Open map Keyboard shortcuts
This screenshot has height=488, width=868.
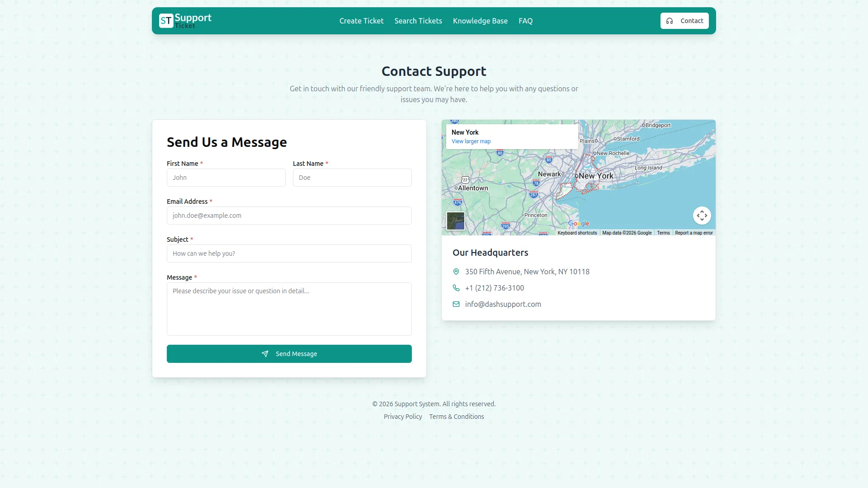coord(577,233)
